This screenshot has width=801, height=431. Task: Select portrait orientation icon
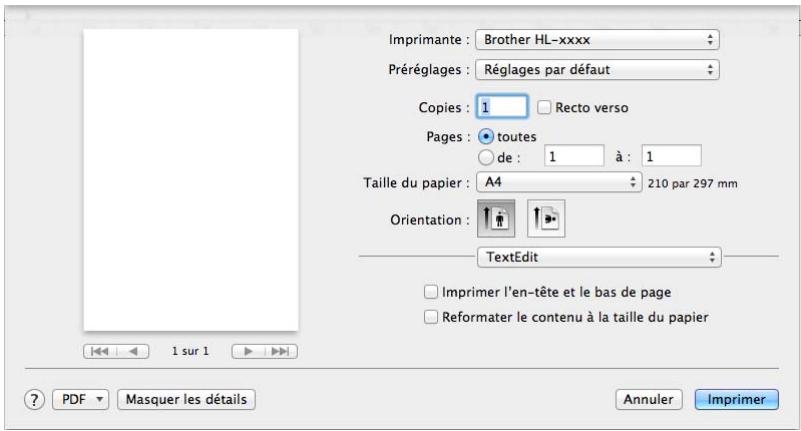(496, 219)
